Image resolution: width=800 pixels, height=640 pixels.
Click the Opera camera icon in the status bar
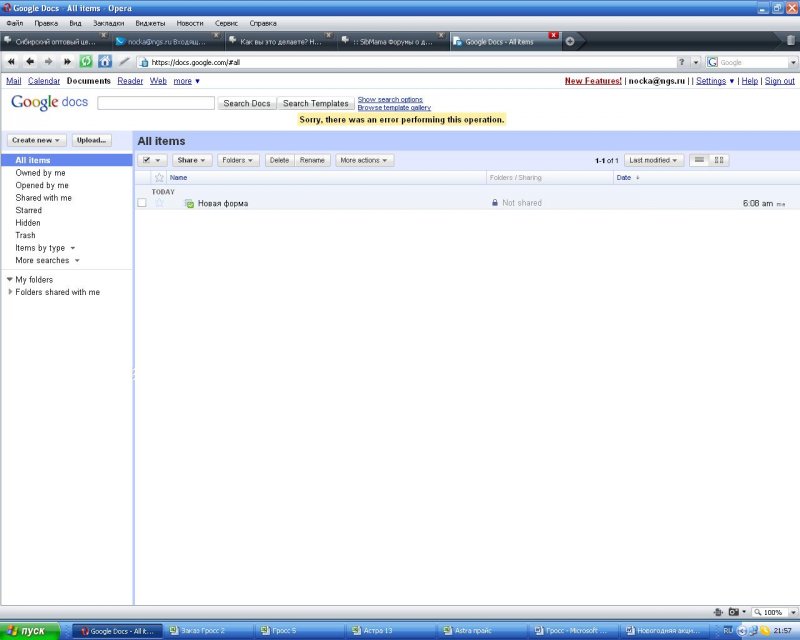tap(734, 612)
